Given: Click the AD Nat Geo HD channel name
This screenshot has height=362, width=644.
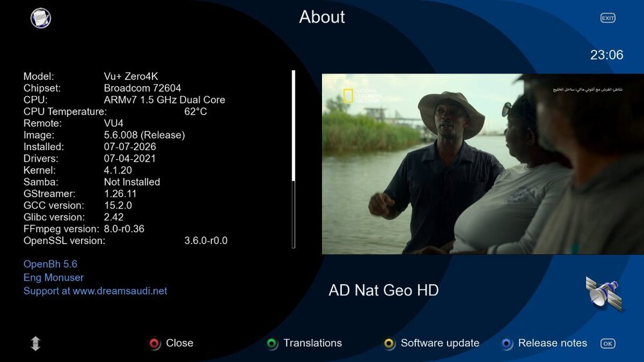Looking at the screenshot, I should (x=384, y=290).
